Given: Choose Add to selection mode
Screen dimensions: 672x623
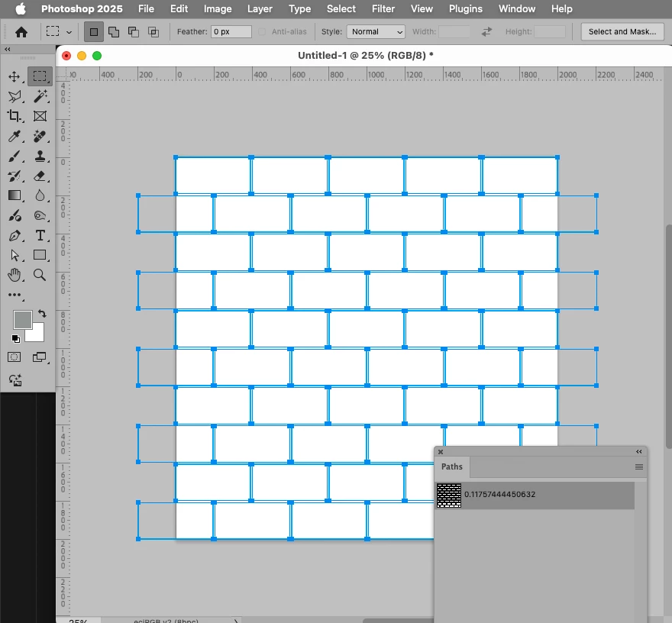Looking at the screenshot, I should pyautogui.click(x=114, y=32).
